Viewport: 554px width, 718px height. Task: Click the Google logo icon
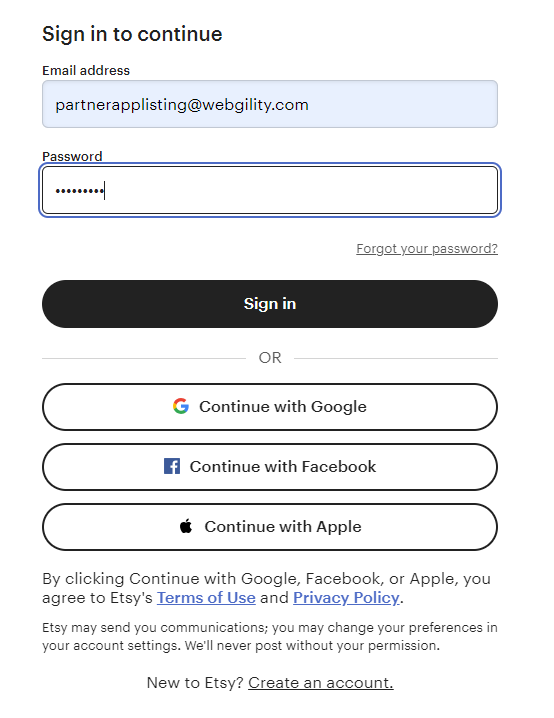pyautogui.click(x=181, y=406)
